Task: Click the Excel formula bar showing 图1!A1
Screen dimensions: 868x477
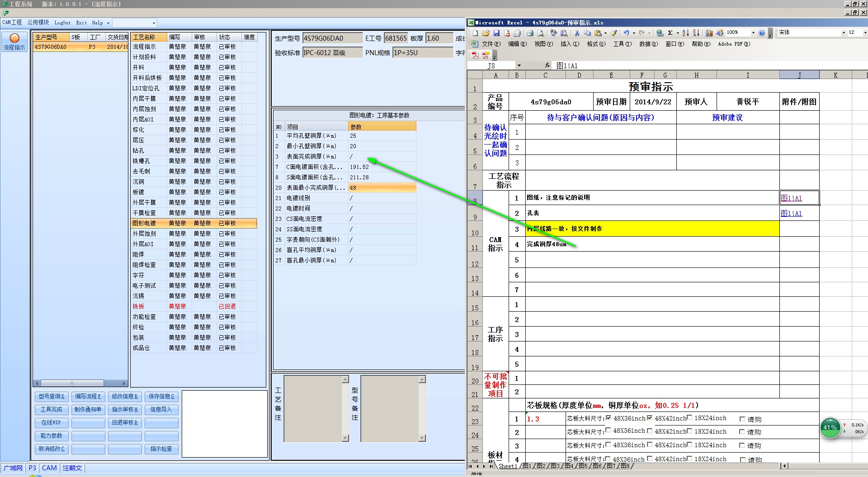Action: pyautogui.click(x=710, y=65)
